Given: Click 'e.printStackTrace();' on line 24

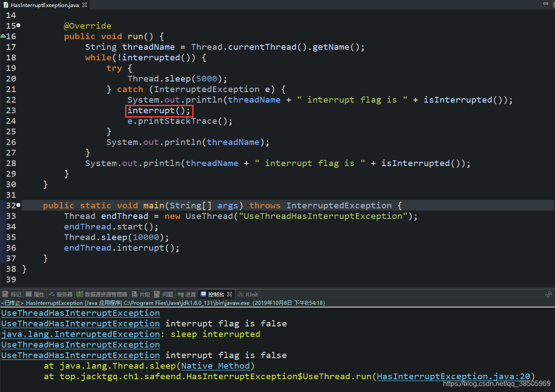Looking at the screenshot, I should [x=180, y=121].
